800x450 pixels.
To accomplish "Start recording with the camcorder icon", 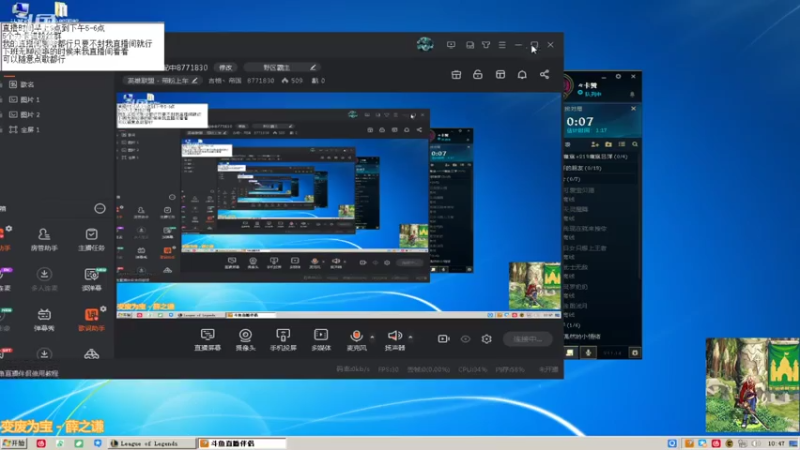I will 443,339.
